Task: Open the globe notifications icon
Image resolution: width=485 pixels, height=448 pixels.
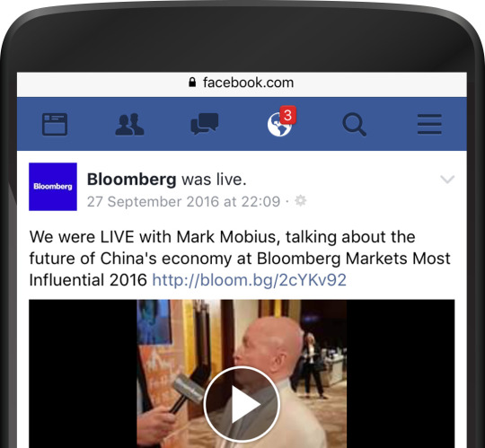Action: pyautogui.click(x=279, y=124)
